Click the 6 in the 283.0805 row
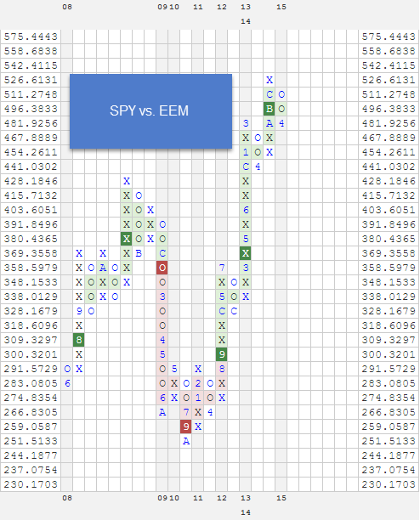This screenshot has width=420, height=520. click(x=67, y=383)
